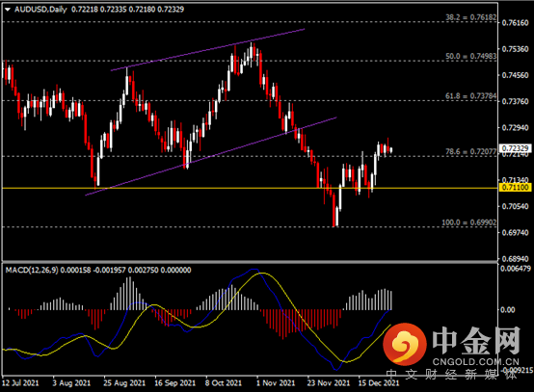Screen dimensions: 534x392
Task: Select the AUDUSD,Daily chart title text
Action: 40,10
